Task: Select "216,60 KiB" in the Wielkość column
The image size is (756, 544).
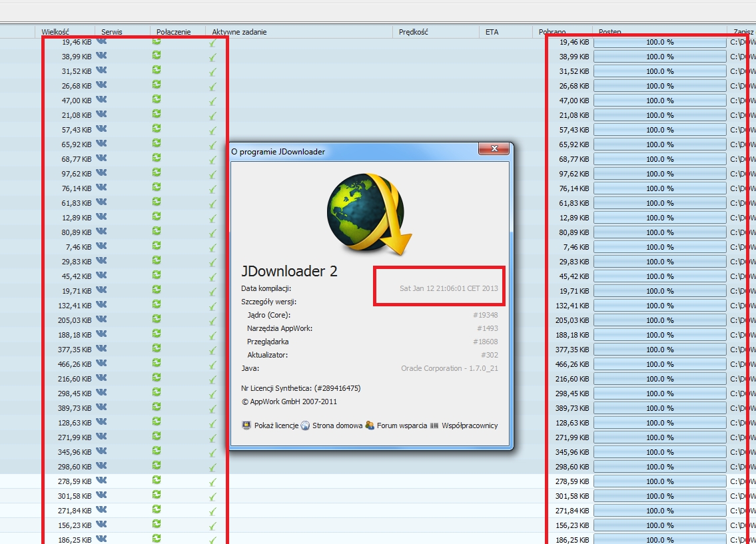Action: click(75, 379)
